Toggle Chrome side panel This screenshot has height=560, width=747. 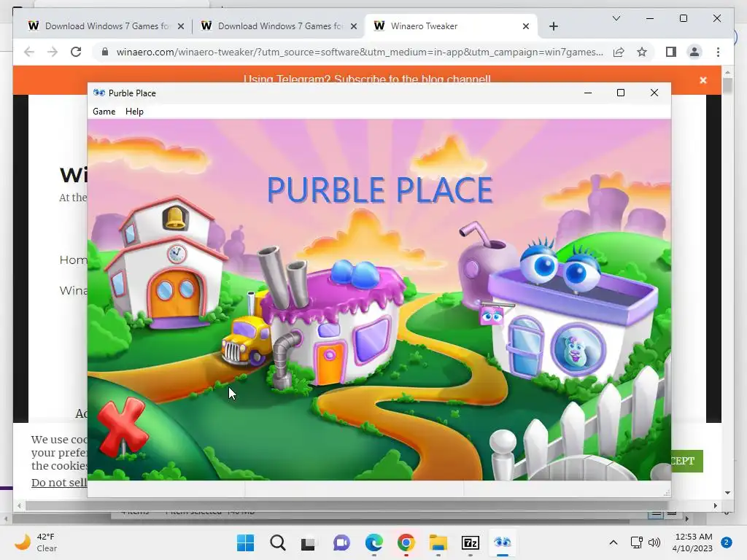click(671, 52)
